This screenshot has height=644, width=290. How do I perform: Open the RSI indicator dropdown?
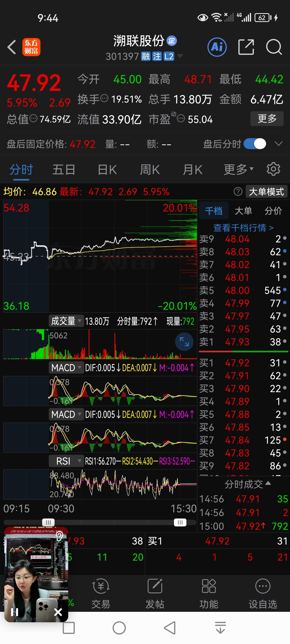tap(66, 461)
